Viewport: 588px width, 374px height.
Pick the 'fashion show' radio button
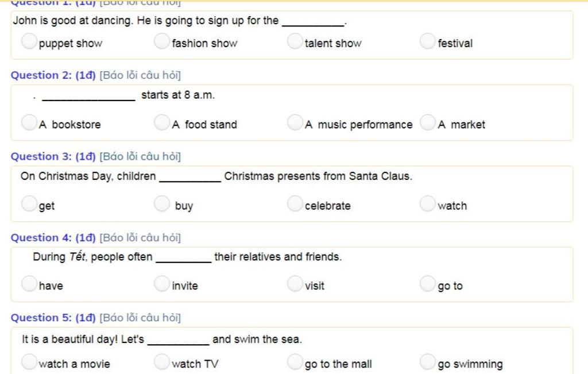coord(161,41)
